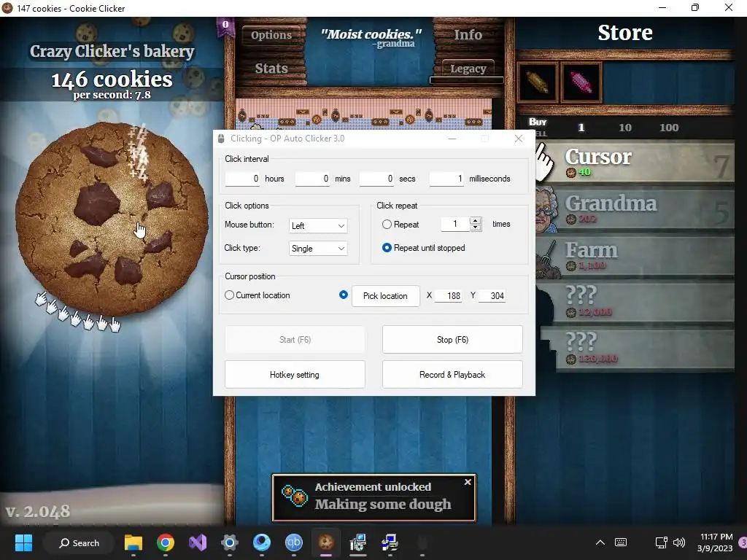Switch store to Buy mode

tap(538, 122)
